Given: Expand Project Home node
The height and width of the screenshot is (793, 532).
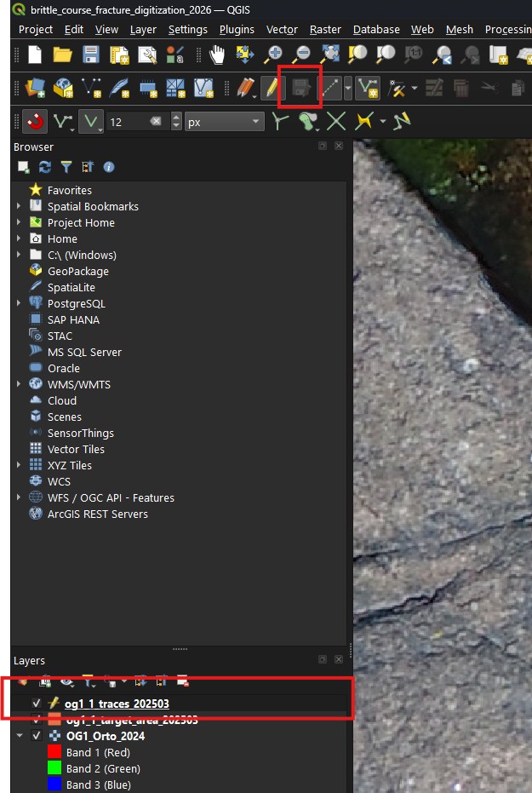Looking at the screenshot, I should 19,222.
